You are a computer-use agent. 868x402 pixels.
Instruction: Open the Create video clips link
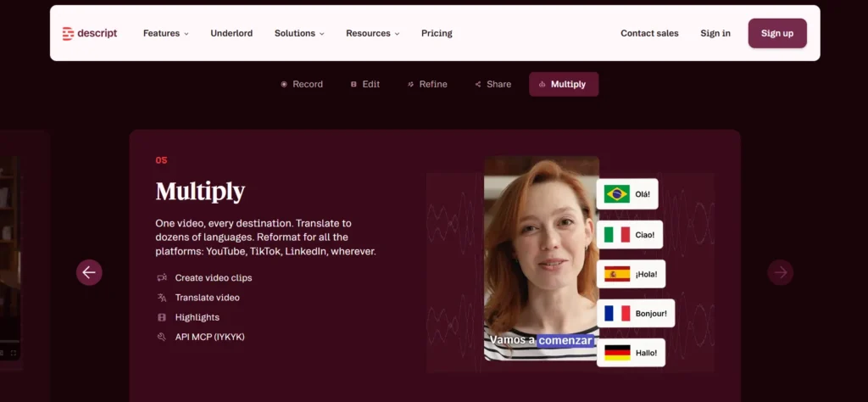(213, 278)
